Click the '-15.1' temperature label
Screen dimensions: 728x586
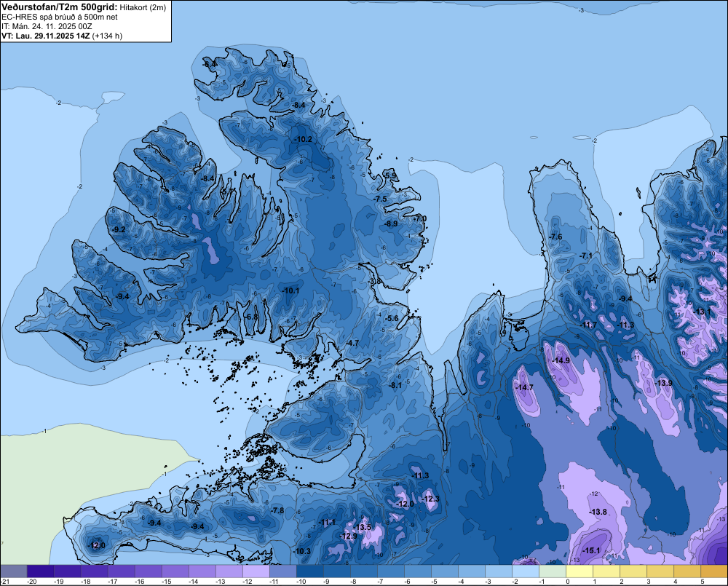[x=591, y=550]
